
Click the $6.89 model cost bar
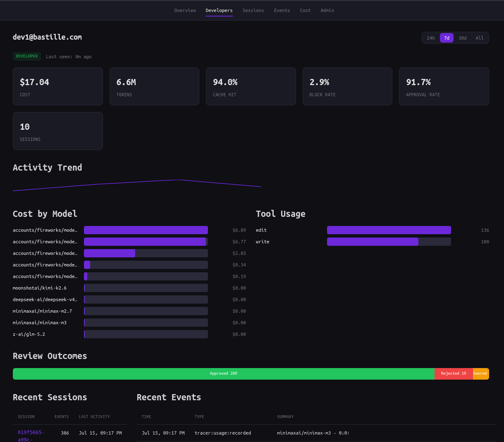(x=146, y=230)
